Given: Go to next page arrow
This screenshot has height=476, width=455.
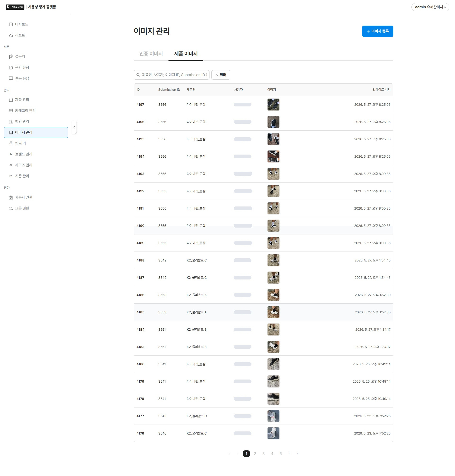Looking at the screenshot, I should coord(289,453).
